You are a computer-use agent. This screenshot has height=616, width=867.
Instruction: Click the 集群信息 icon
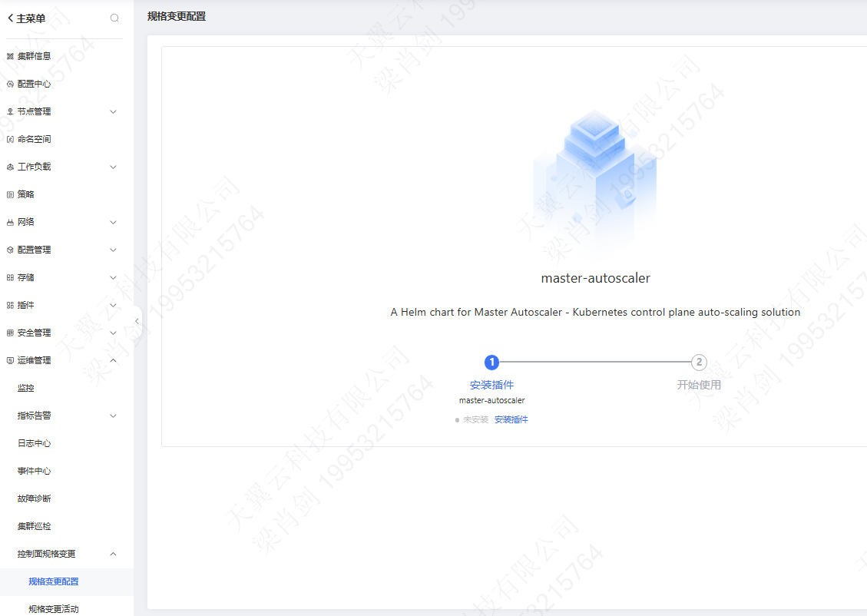coord(10,56)
